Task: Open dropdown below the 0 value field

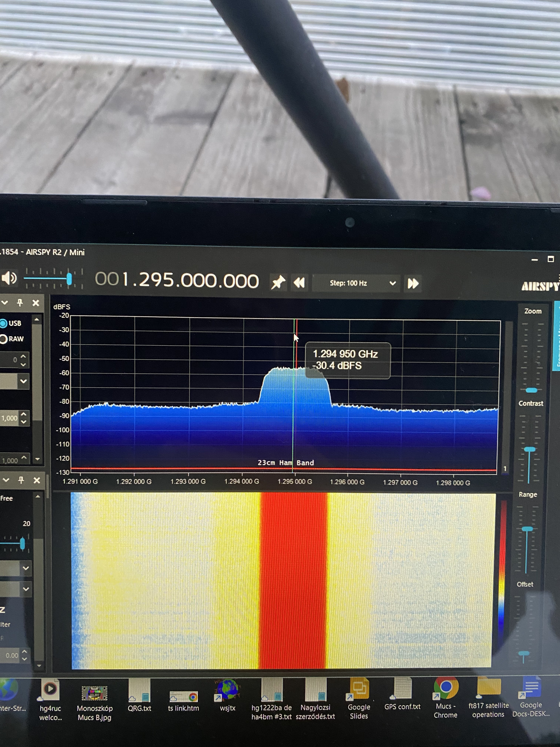Action: coord(23,381)
